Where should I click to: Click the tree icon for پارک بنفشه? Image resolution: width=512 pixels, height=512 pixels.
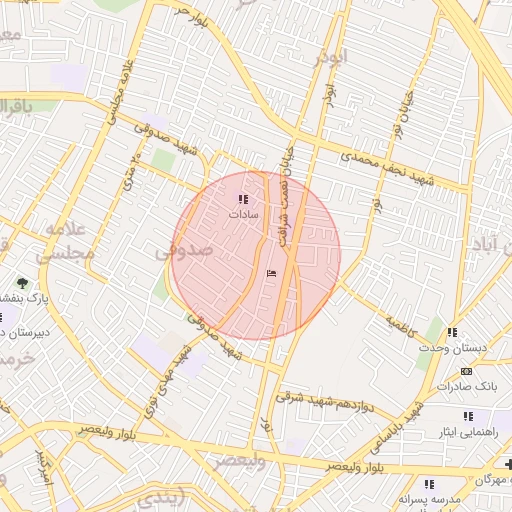coord(22,283)
